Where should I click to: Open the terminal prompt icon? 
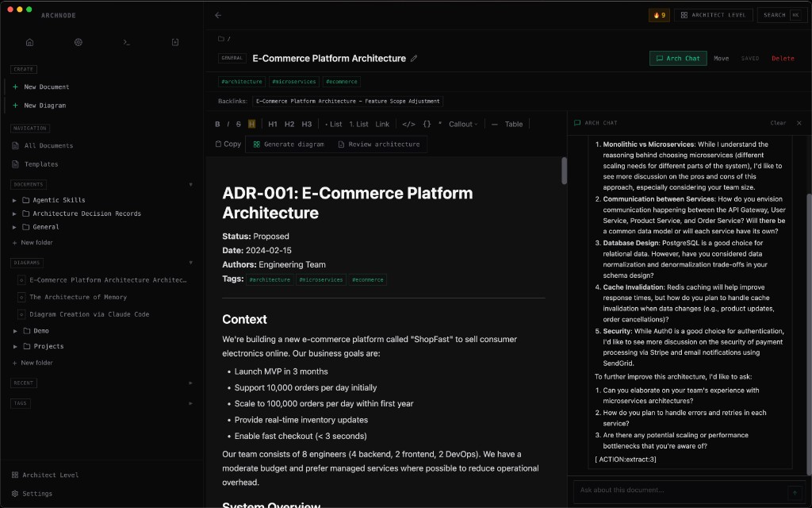[x=126, y=43]
